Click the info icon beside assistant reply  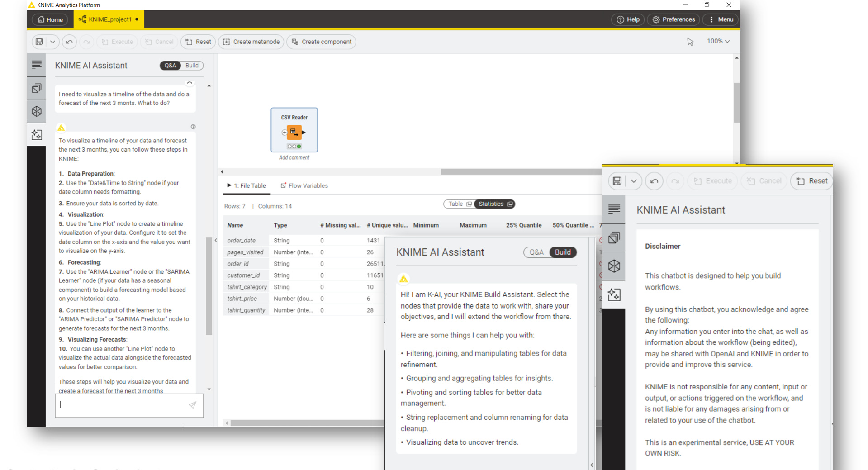click(x=193, y=127)
